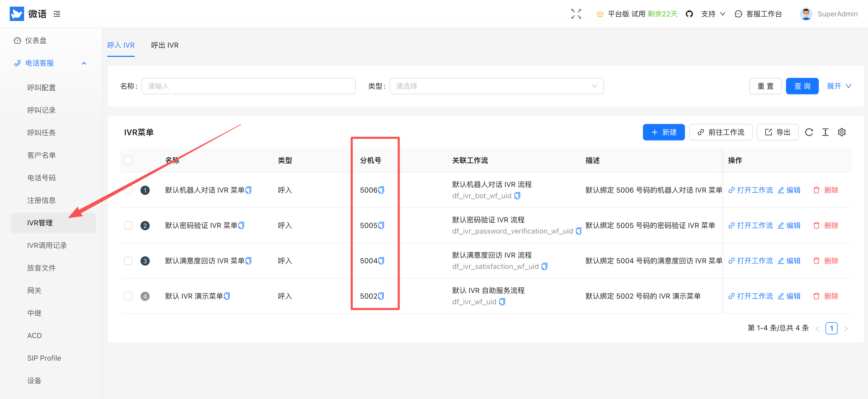Click the 微语 bird logo
The width and height of the screenshot is (868, 399).
tap(17, 14)
